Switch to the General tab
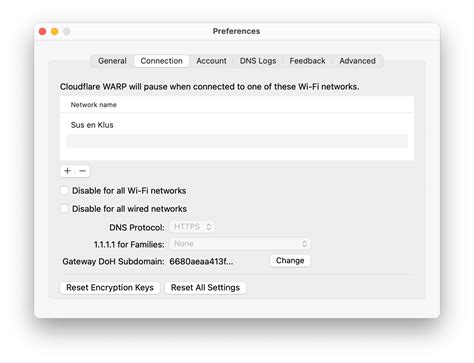Viewport: 474px width, 363px height. [x=112, y=61]
